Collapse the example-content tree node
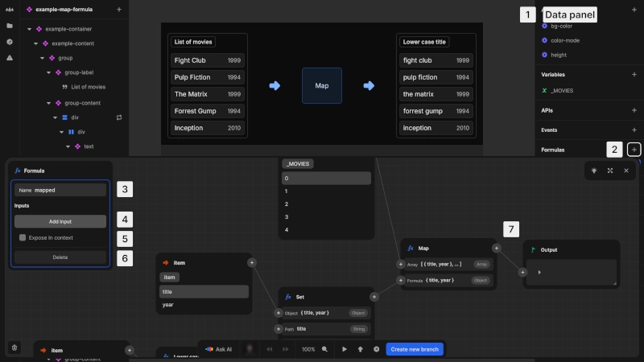 (35, 43)
